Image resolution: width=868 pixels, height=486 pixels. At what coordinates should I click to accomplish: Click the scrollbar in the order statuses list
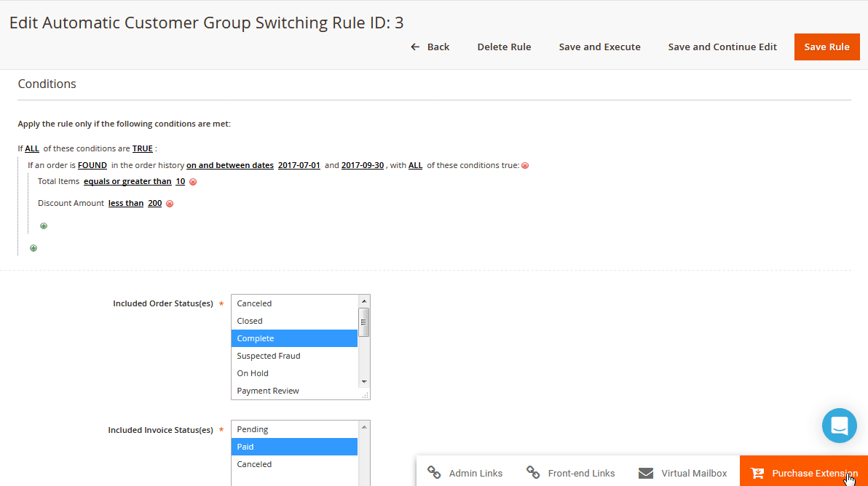(x=365, y=322)
